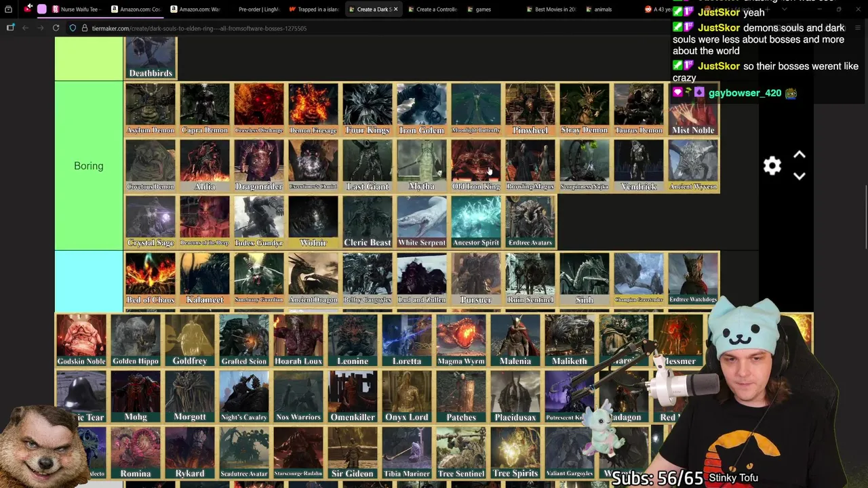Select the Ancestor Spirit tile
Image resolution: width=868 pixels, height=488 pixels.
pyautogui.click(x=476, y=222)
